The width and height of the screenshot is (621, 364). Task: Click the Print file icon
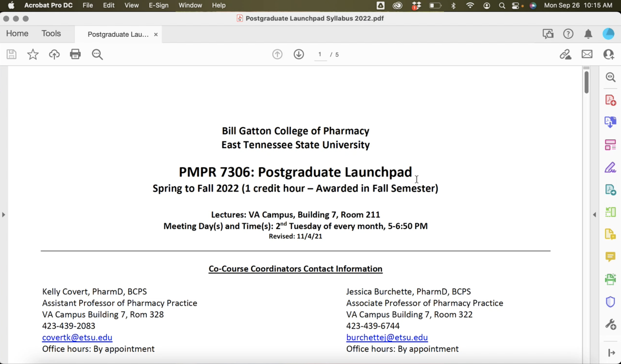tap(75, 54)
